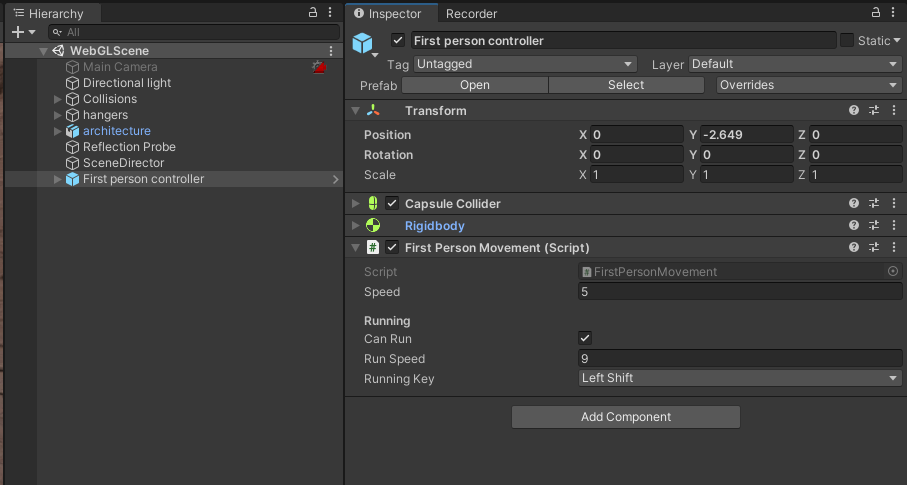907x485 pixels.
Task: Click the Scale Z value field
Action: coord(855,175)
